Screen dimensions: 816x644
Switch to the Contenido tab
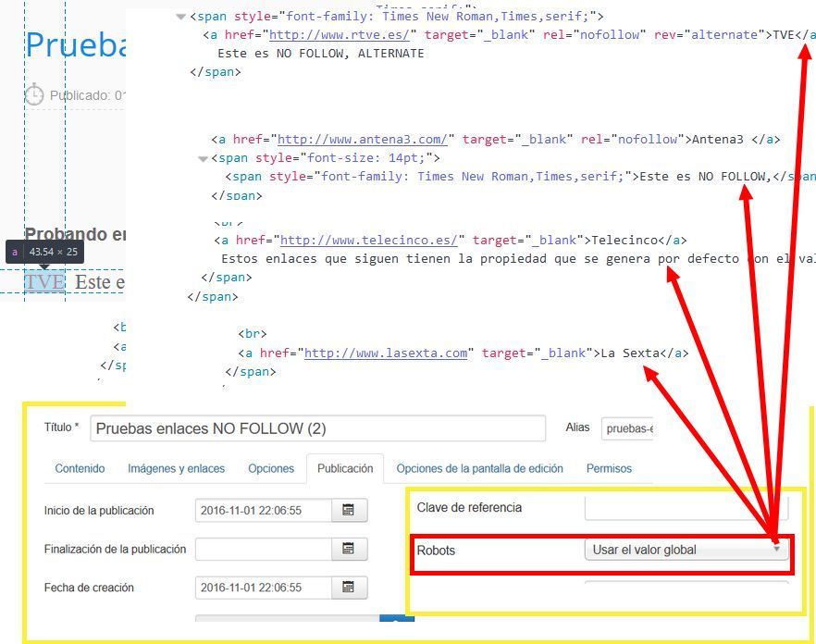tap(80, 468)
